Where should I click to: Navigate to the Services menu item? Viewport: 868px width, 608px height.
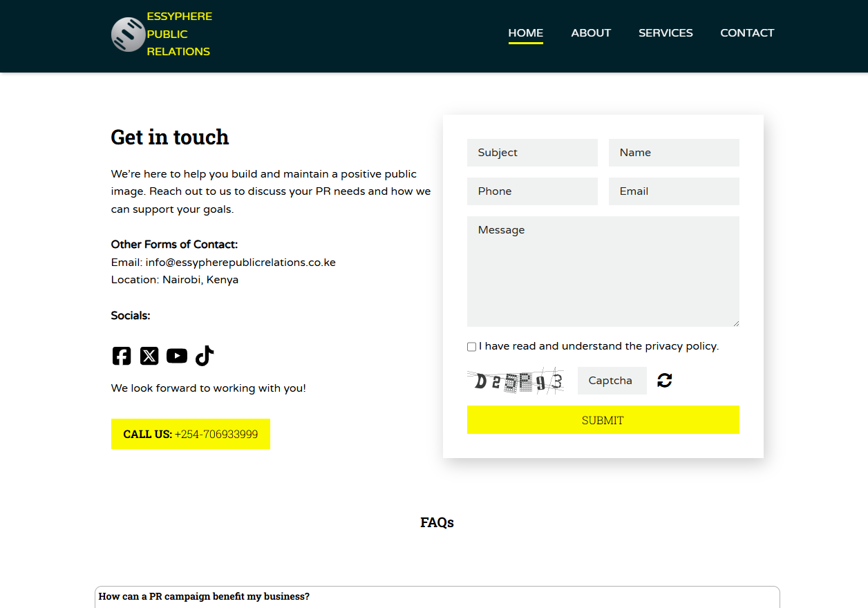point(666,33)
